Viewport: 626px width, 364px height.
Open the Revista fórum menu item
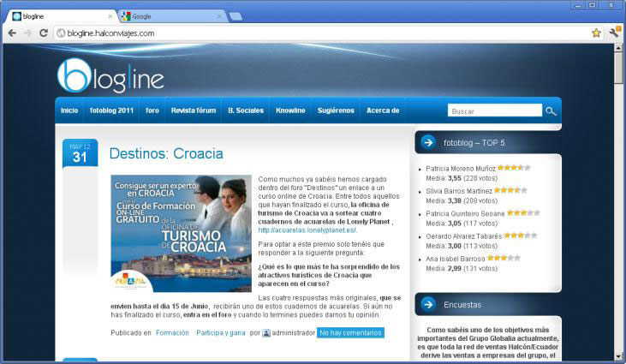click(x=194, y=110)
